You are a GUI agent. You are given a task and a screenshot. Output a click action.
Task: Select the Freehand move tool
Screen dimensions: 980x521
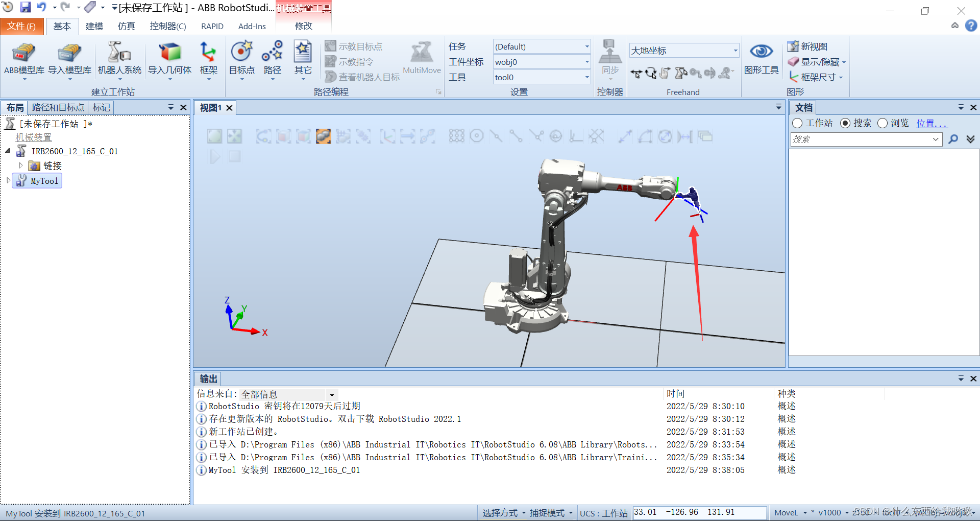(636, 74)
